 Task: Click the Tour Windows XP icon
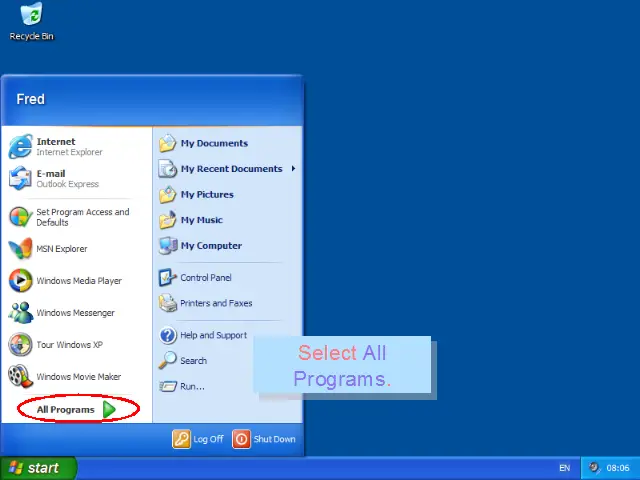tap(20, 344)
